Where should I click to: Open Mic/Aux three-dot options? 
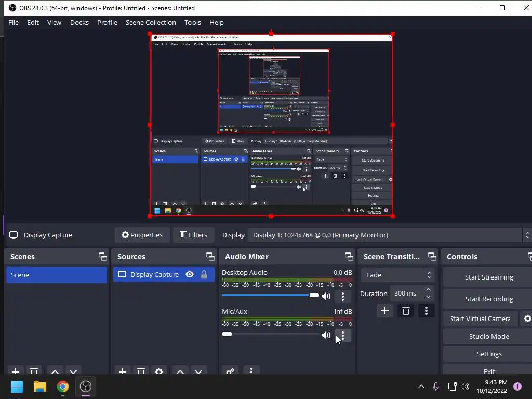tap(343, 336)
